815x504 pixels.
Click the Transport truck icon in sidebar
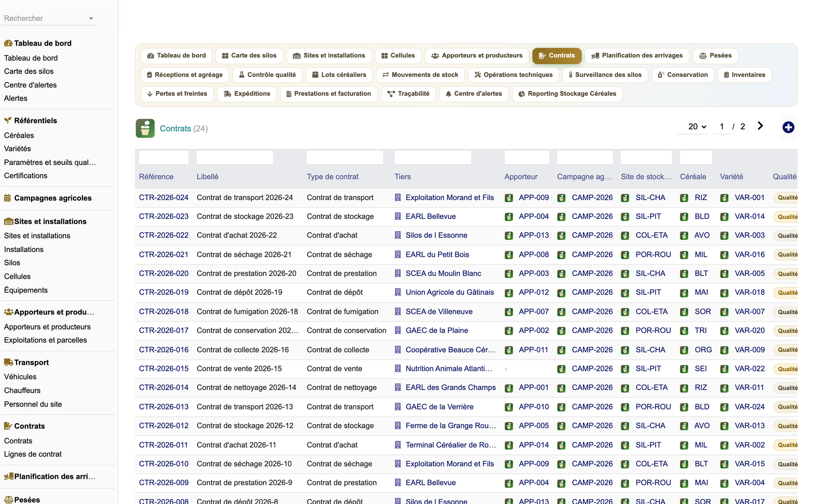(x=8, y=363)
